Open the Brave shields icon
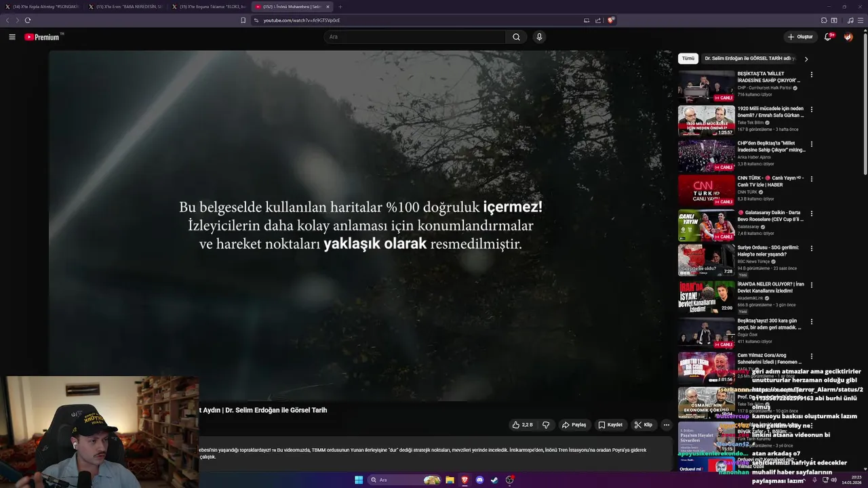This screenshot has height=488, width=868. click(x=610, y=20)
